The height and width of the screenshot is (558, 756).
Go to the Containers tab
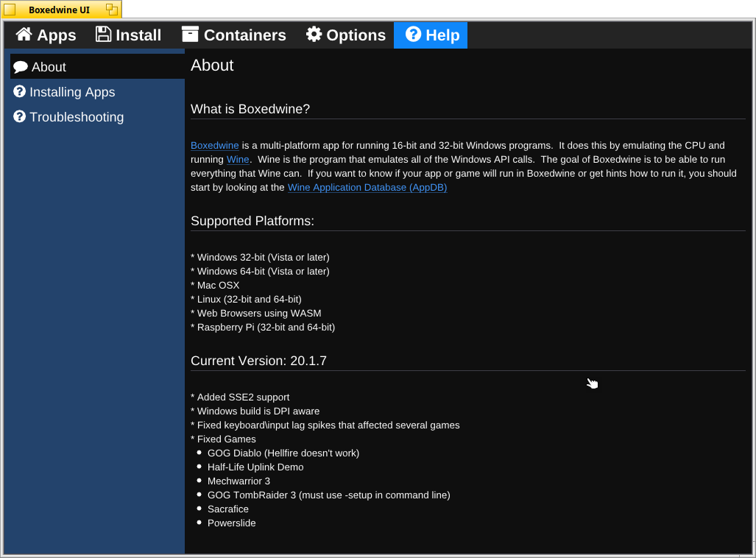coord(234,35)
